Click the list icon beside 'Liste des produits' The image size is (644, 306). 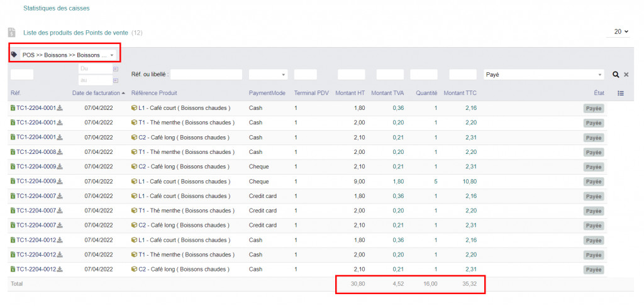coord(11,32)
